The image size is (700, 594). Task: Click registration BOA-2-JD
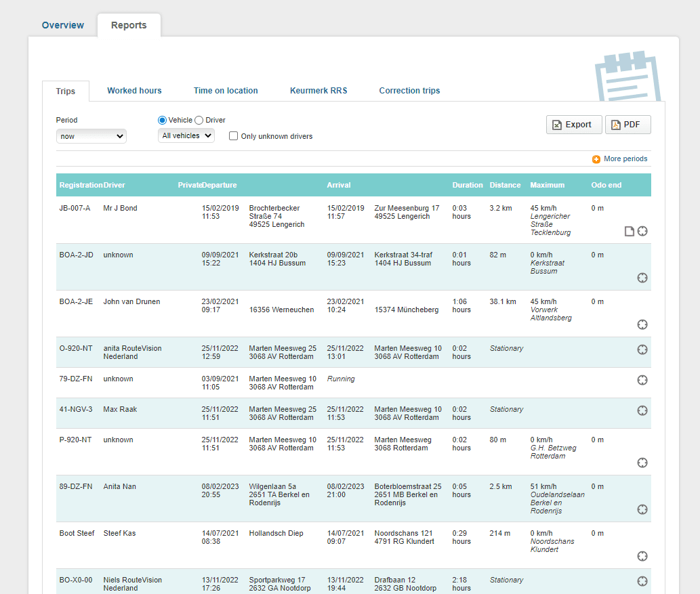click(77, 255)
